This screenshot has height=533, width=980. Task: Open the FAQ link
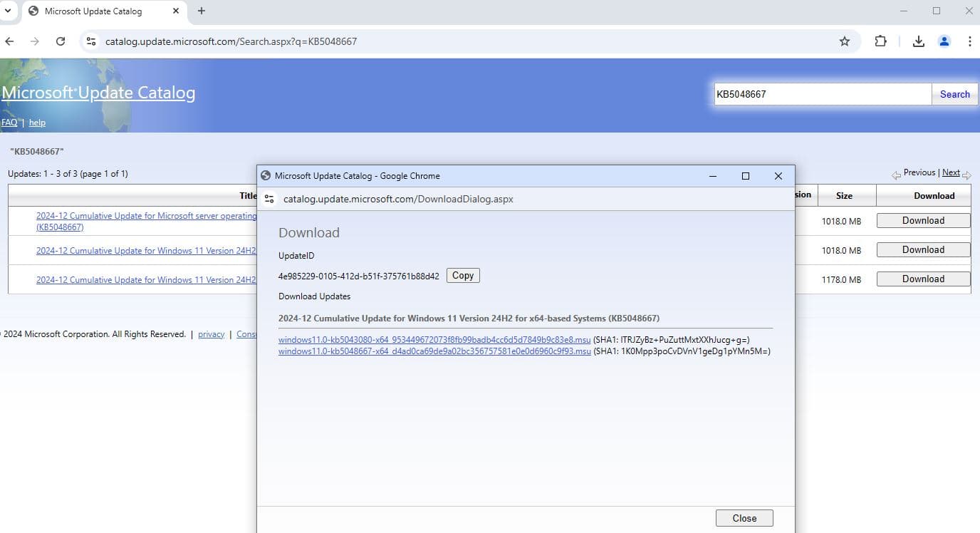9,123
